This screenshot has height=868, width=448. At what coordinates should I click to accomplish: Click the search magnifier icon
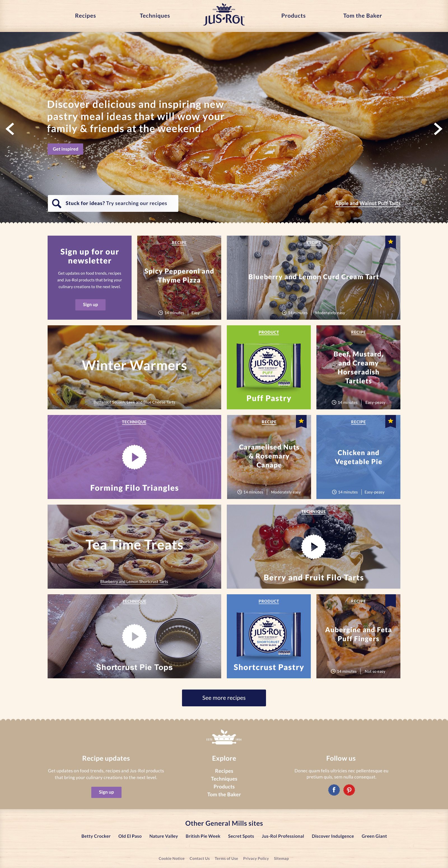pos(57,203)
